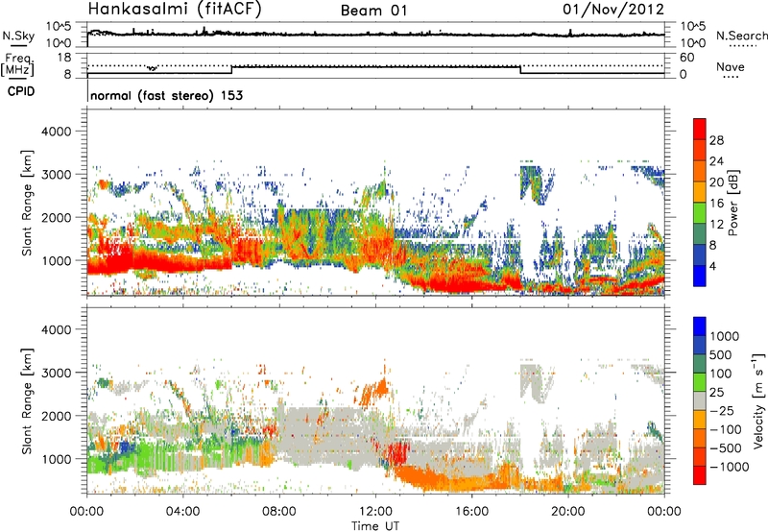The height and width of the screenshot is (532, 768).
Task: Click the date 01/Nov/2012
Action: click(613, 10)
